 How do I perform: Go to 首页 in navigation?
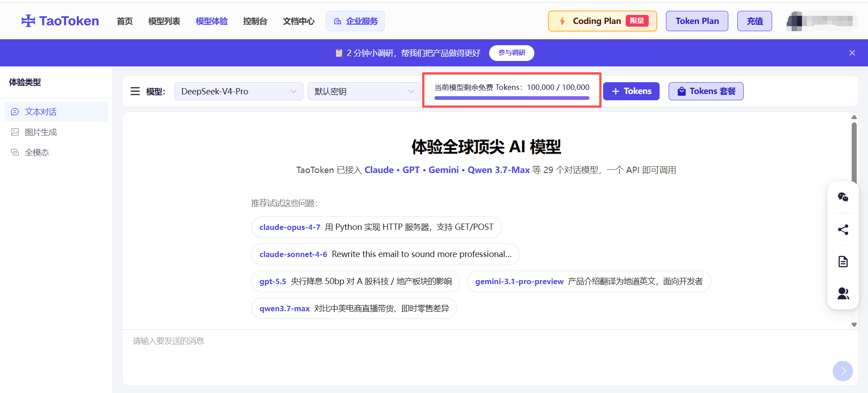point(125,21)
